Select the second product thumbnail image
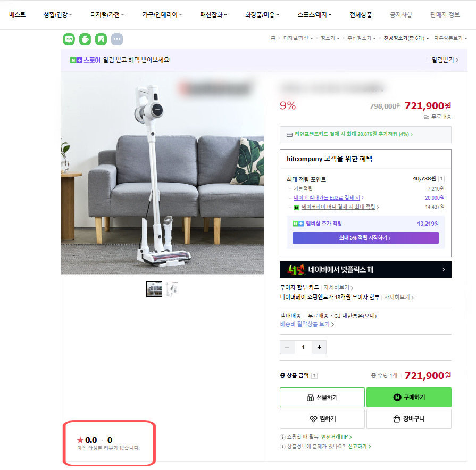476x470 pixels. click(x=171, y=288)
